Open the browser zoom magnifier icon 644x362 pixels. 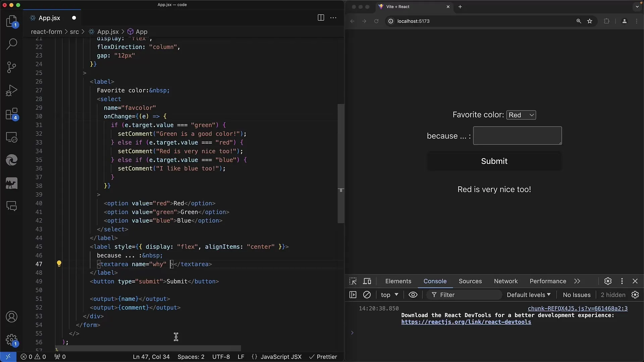pyautogui.click(x=579, y=21)
